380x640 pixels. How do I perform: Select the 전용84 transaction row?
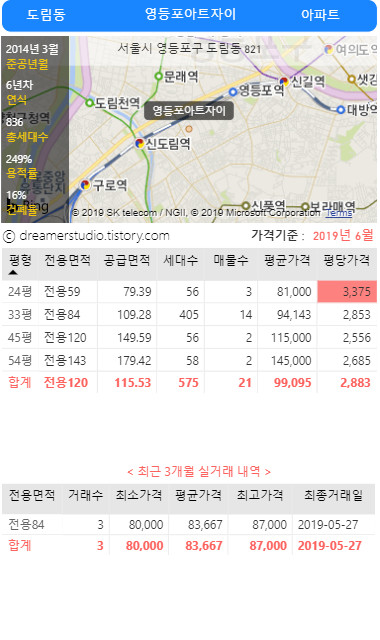coord(189,524)
